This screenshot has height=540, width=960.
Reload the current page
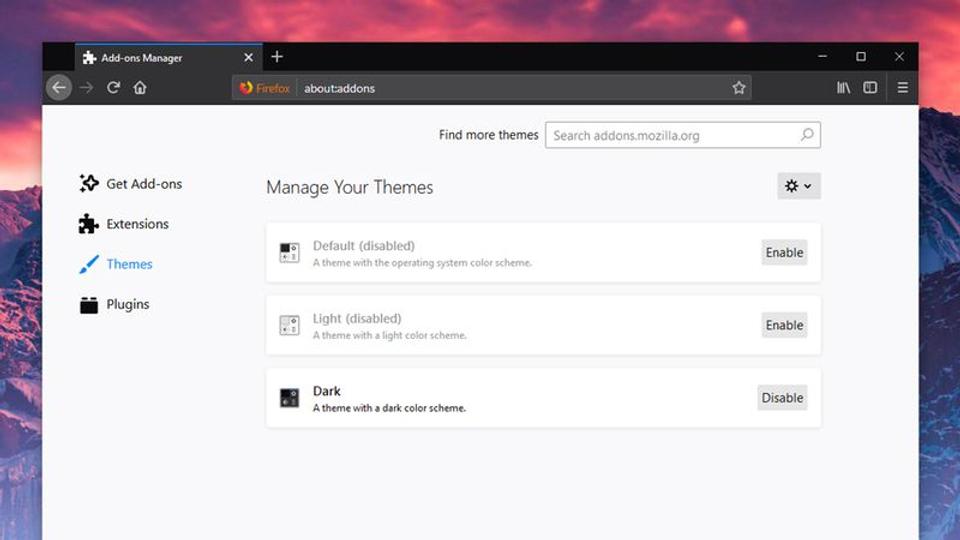tap(113, 88)
